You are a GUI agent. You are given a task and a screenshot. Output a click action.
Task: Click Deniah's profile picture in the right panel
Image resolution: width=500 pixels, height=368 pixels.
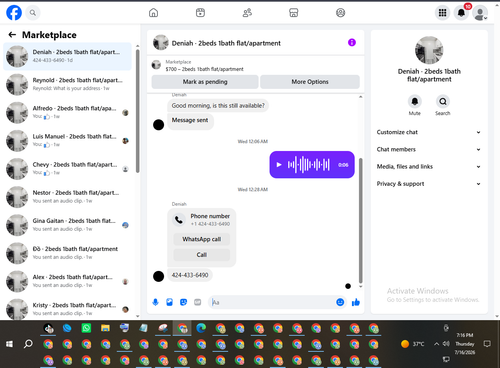pos(429,50)
